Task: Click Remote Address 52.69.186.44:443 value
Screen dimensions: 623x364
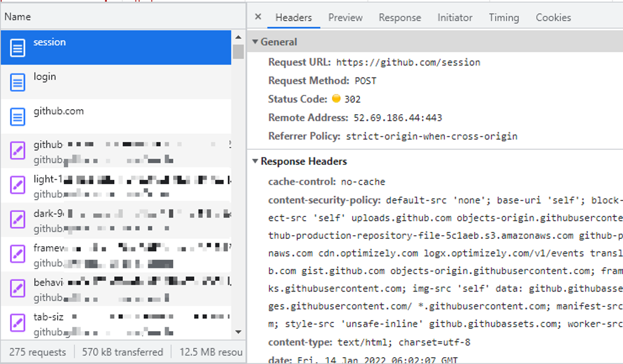Action: tap(398, 118)
